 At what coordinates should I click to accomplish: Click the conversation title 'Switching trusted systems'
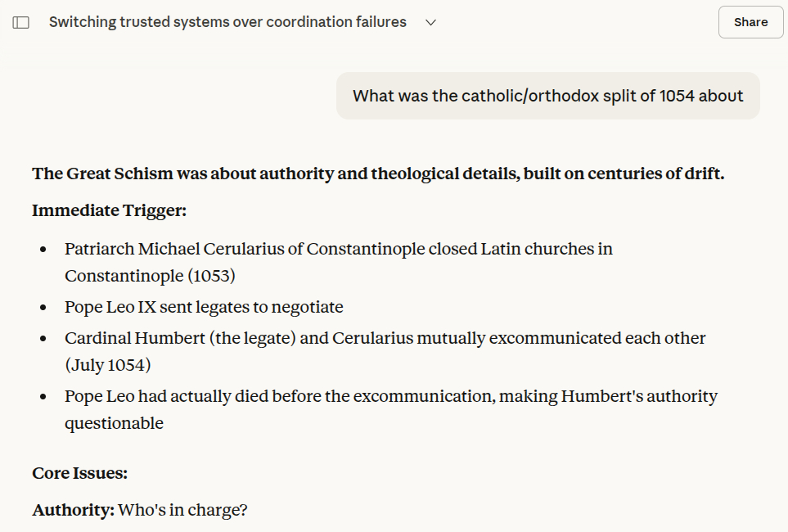(227, 22)
